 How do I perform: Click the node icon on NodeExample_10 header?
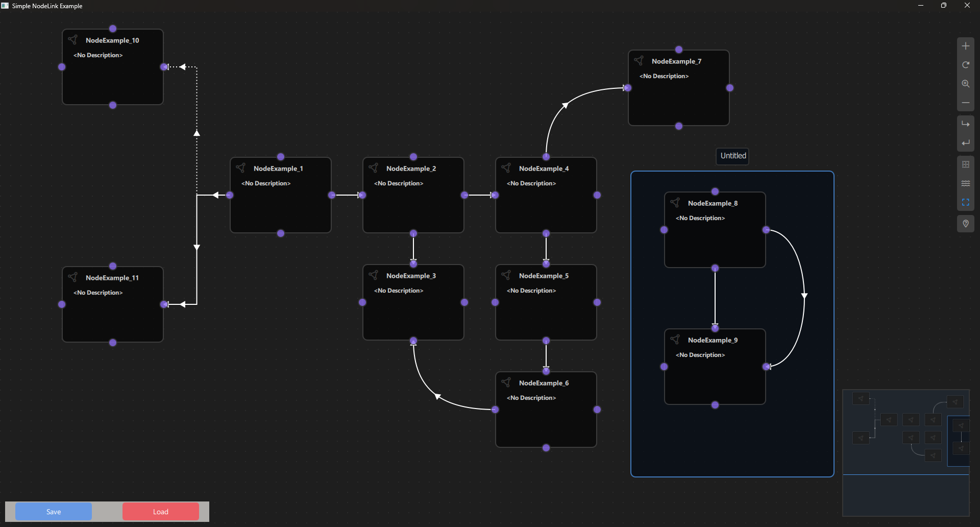73,40
